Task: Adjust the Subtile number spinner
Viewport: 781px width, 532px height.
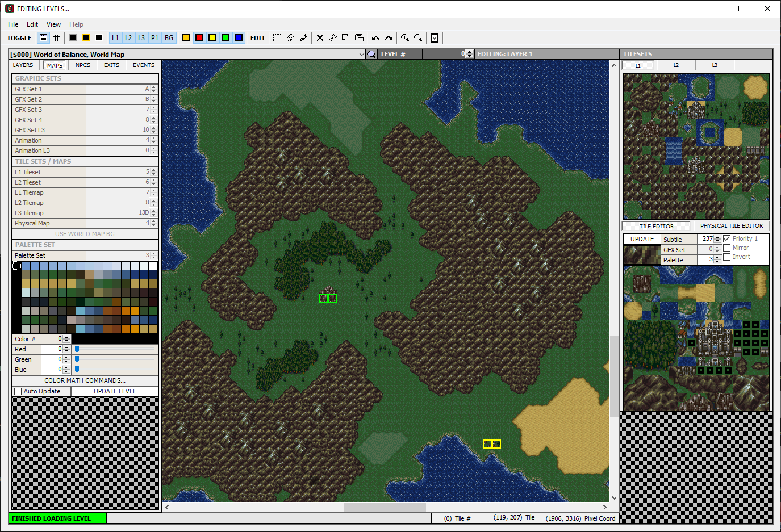Action: [717, 239]
